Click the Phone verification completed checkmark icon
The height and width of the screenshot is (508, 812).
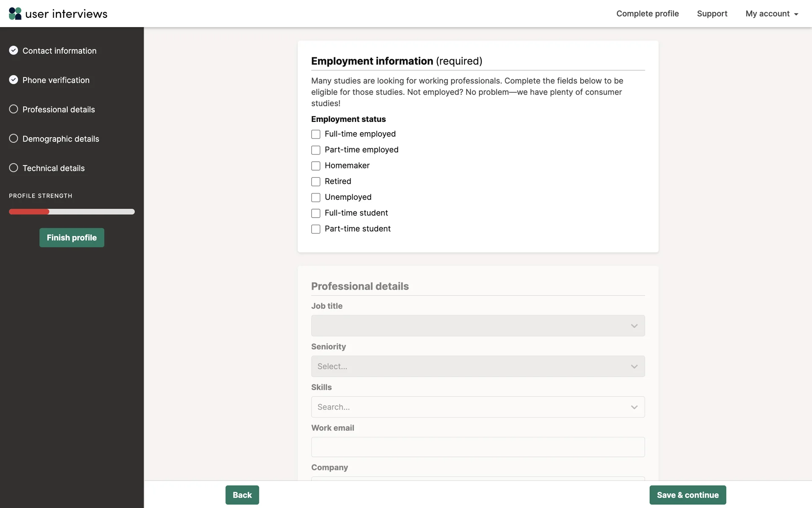click(14, 80)
